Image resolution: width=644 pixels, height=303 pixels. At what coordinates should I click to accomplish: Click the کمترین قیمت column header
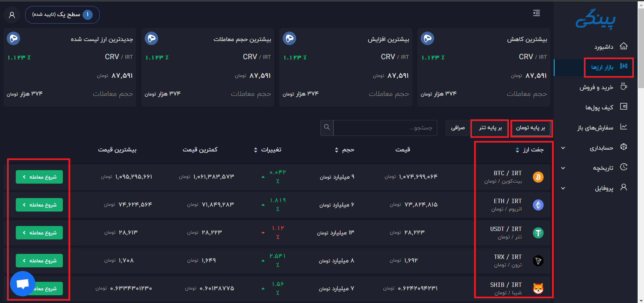pyautogui.click(x=200, y=150)
